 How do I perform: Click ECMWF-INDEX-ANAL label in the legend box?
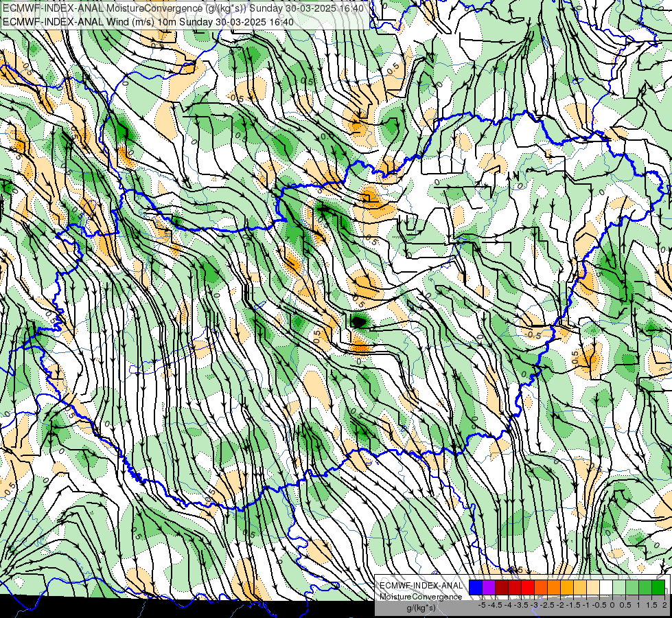[421, 586]
